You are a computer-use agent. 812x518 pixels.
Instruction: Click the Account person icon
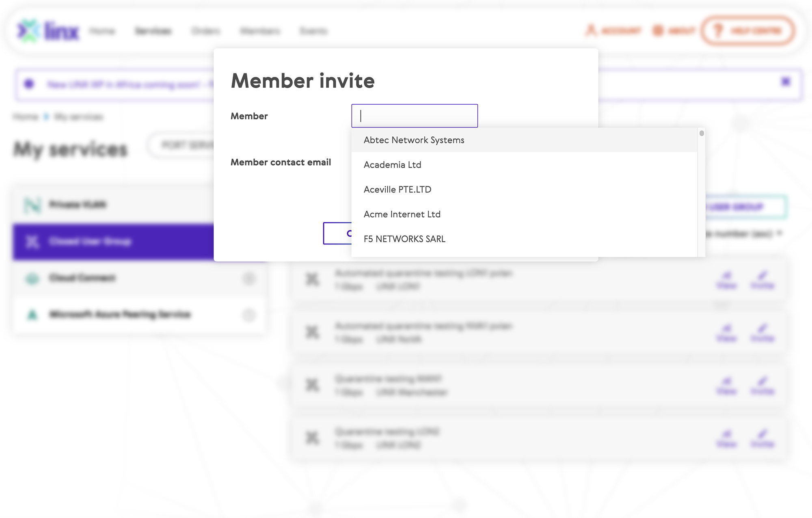[x=591, y=30]
